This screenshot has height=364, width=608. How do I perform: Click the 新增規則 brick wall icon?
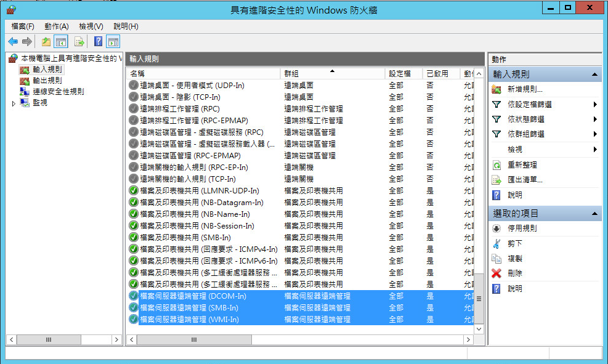[x=497, y=89]
